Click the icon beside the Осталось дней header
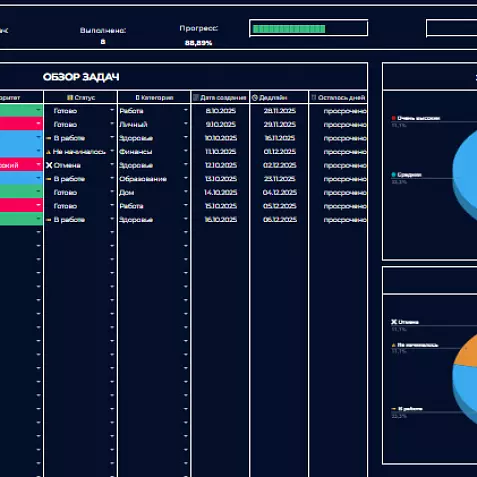This screenshot has height=477, width=477. (x=314, y=98)
